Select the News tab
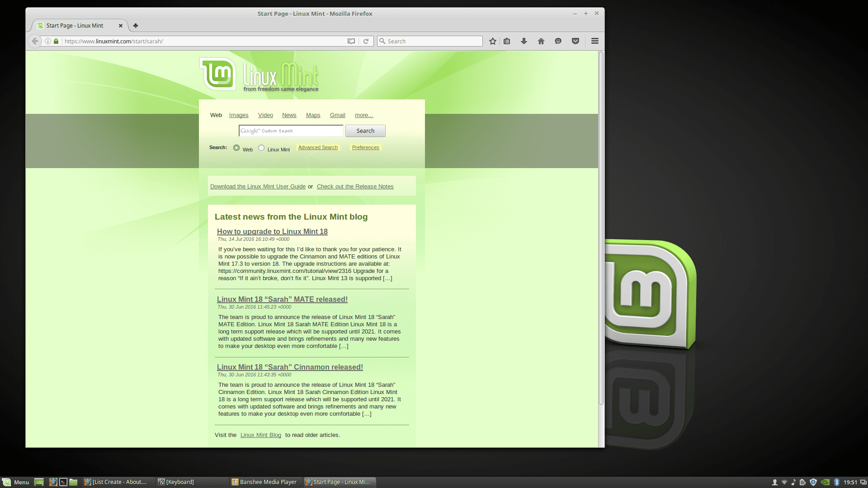Screen dimensions: 868x488 point(289,114)
